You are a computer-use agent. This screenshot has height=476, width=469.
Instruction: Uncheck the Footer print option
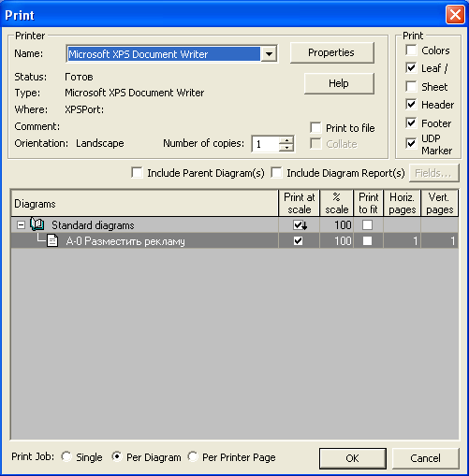411,123
